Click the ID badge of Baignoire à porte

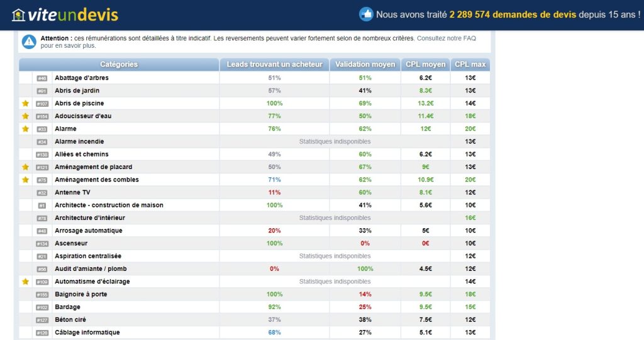pyautogui.click(x=42, y=294)
